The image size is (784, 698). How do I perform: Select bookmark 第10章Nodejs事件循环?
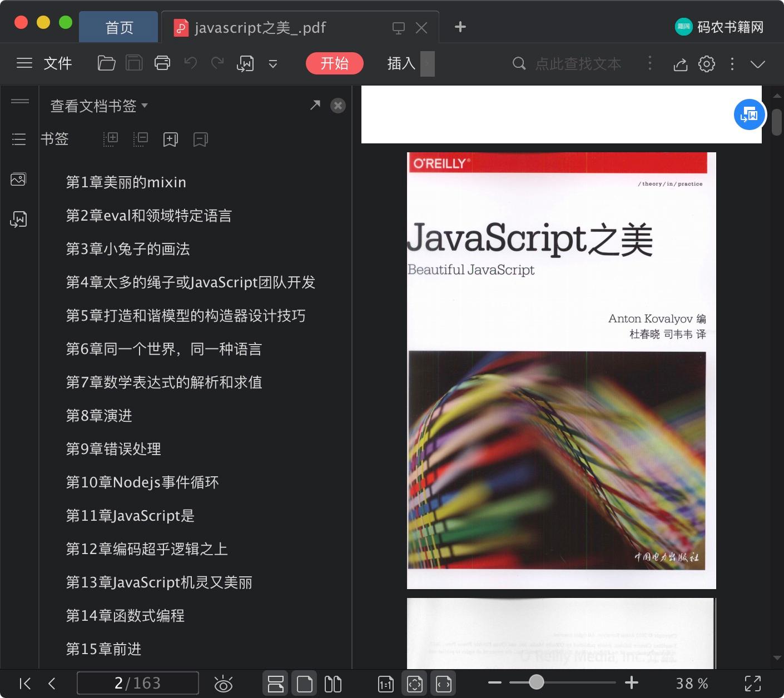[x=142, y=482]
